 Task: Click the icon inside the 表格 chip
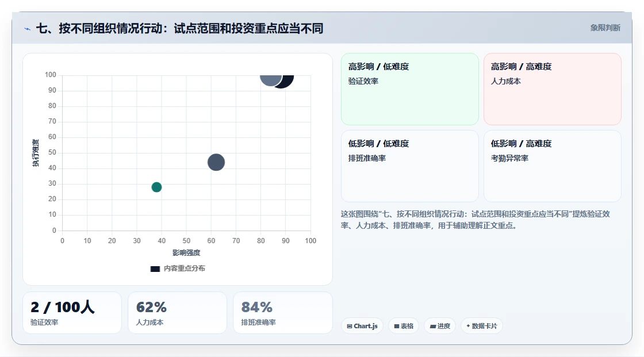tap(397, 326)
